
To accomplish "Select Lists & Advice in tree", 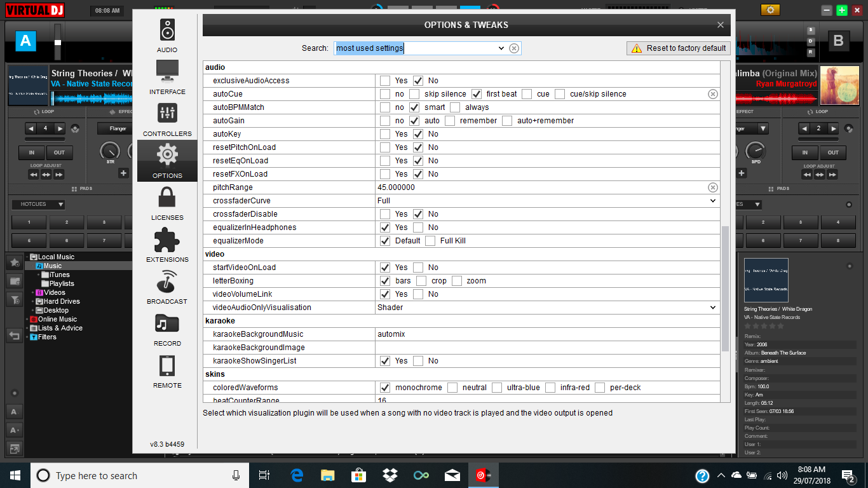I will tap(60, 329).
